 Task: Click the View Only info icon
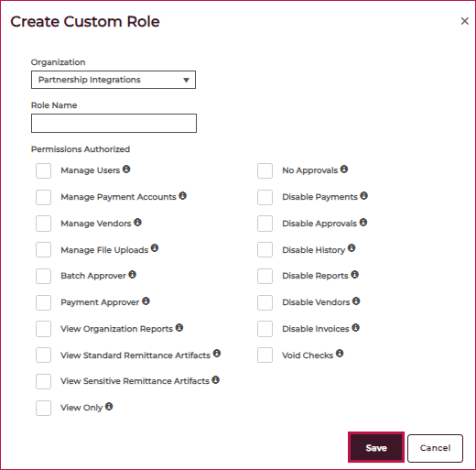[x=109, y=406]
